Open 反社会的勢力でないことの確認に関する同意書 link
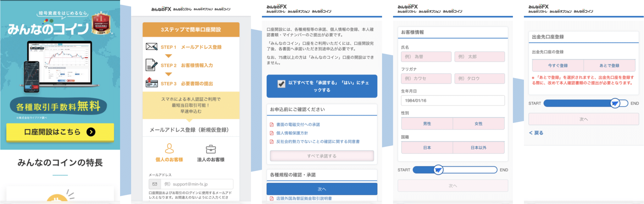644x204 pixels. click(318, 142)
